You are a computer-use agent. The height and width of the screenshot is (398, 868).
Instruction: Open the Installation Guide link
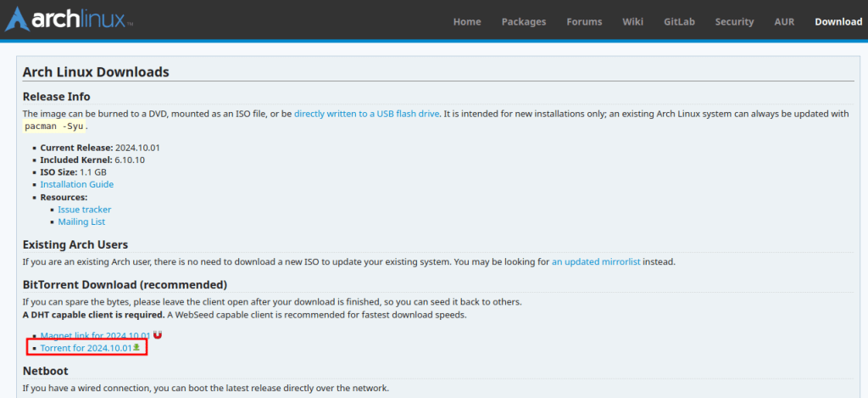tap(76, 184)
